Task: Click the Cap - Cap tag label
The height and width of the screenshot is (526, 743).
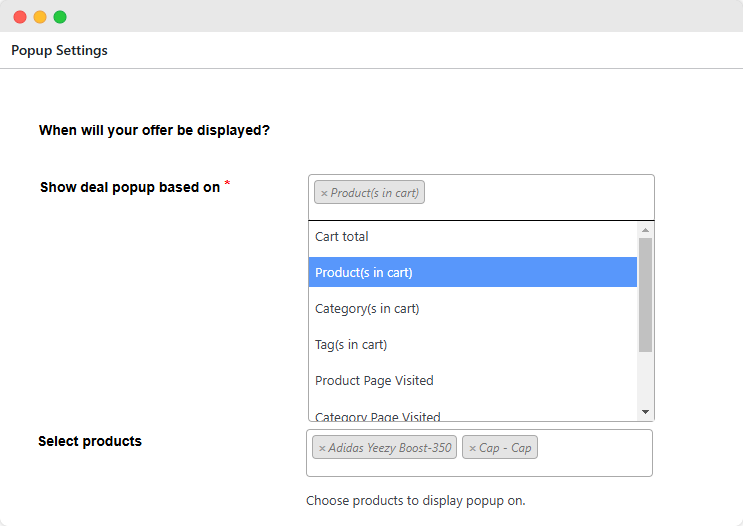Action: coord(506,448)
